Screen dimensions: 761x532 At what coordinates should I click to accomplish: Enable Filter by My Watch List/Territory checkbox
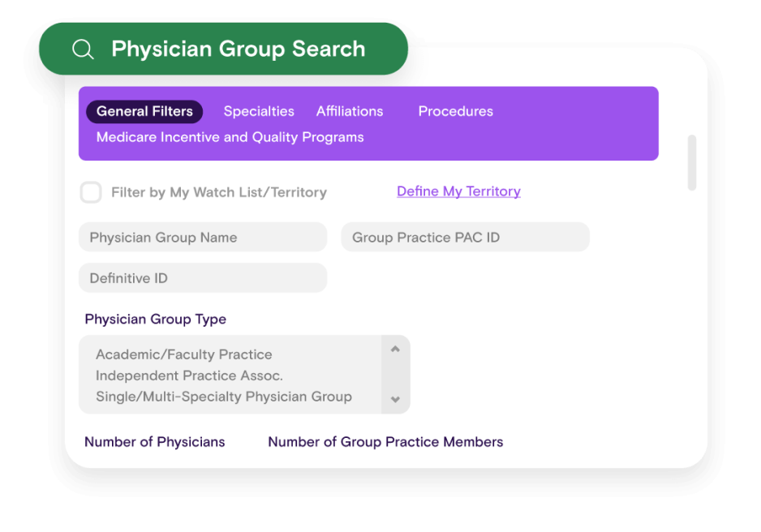point(91,192)
